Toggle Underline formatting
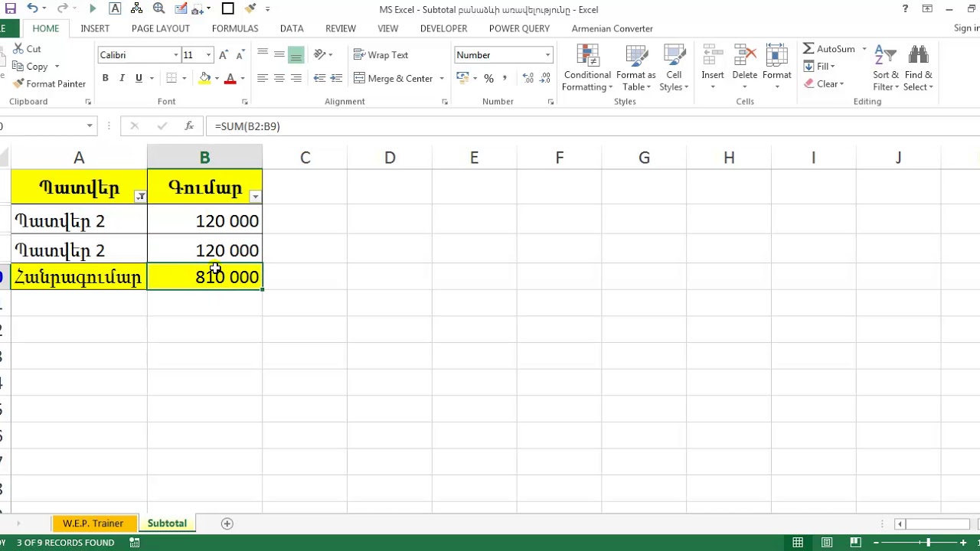The image size is (980, 551). click(139, 78)
